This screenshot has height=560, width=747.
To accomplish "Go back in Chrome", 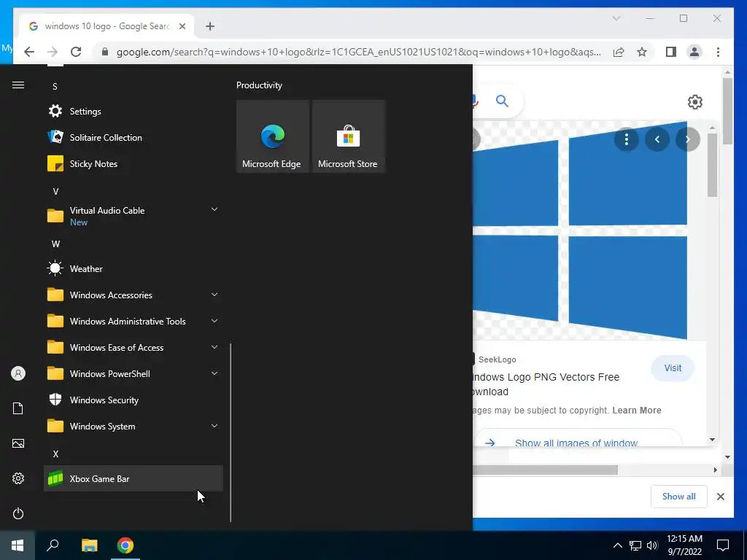I will pos(29,52).
